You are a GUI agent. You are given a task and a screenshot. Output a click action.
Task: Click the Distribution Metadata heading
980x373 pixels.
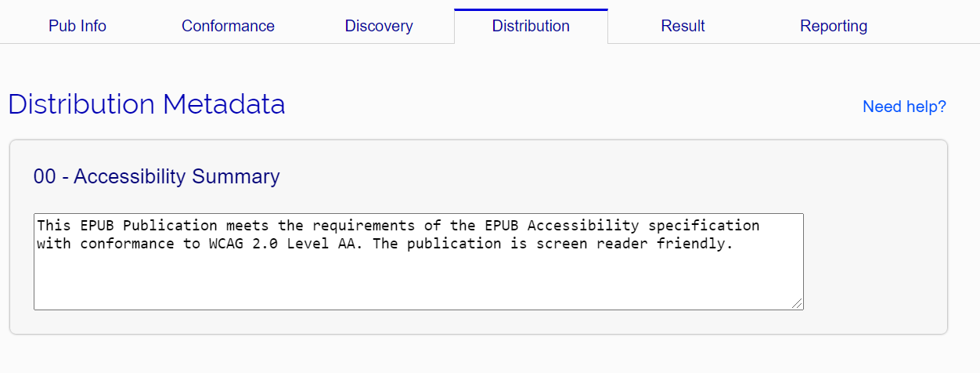146,104
